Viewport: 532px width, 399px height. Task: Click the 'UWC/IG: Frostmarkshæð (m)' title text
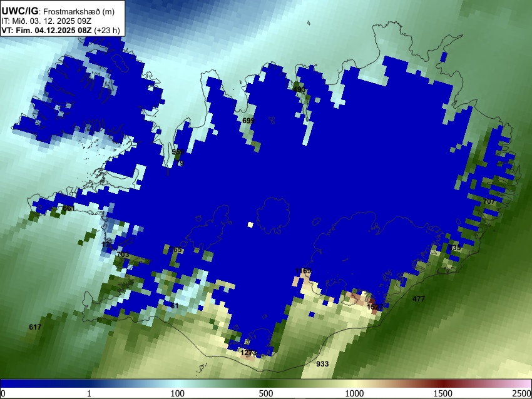pos(58,11)
